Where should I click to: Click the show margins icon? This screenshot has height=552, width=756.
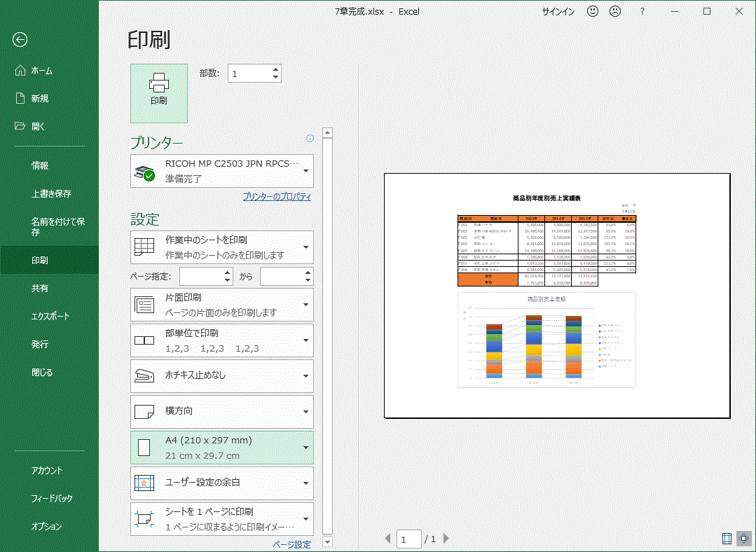(727, 538)
